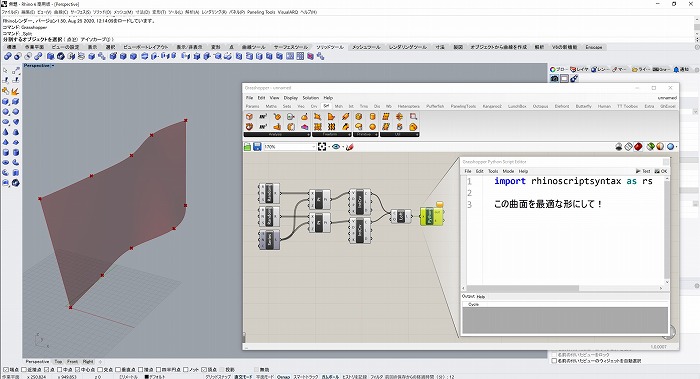Viewport: 700px width, 379px height.
Task: Click the sketch brush icon on canvas toolbar
Action: click(x=350, y=146)
